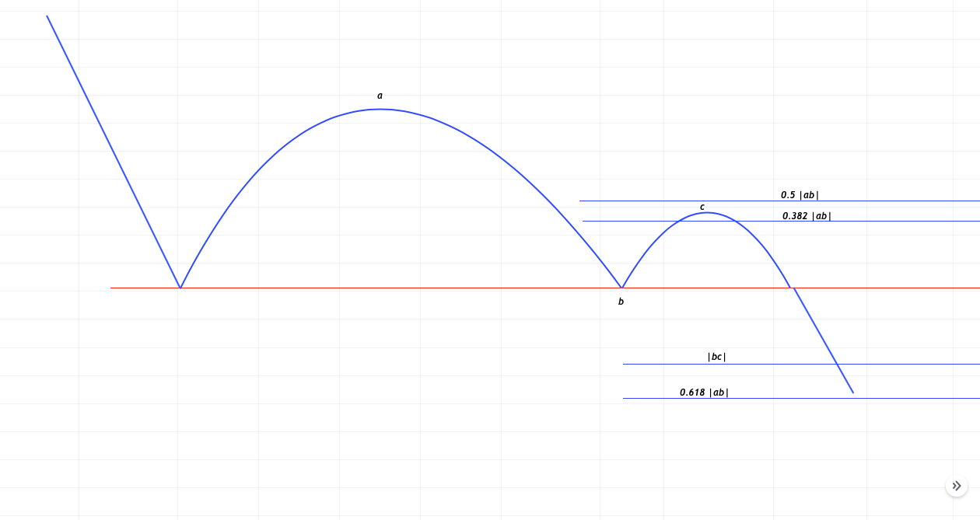
Task: Click the peak of the small arc
Action: coord(707,212)
